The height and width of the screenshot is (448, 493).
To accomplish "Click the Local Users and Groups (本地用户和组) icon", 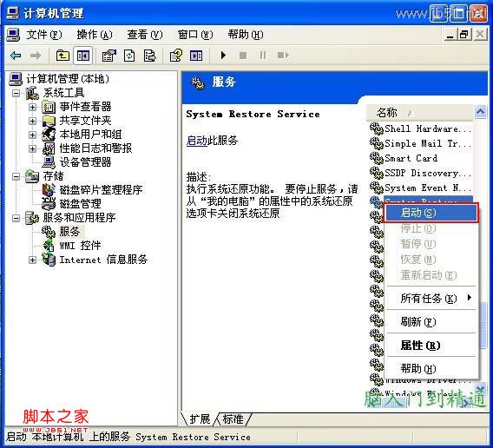I will [x=49, y=135].
